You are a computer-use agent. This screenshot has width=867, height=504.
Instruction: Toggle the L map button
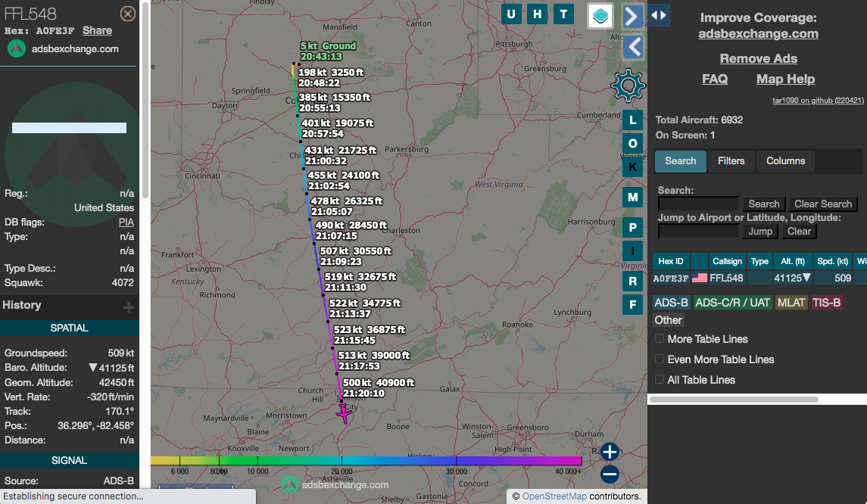coord(632,120)
